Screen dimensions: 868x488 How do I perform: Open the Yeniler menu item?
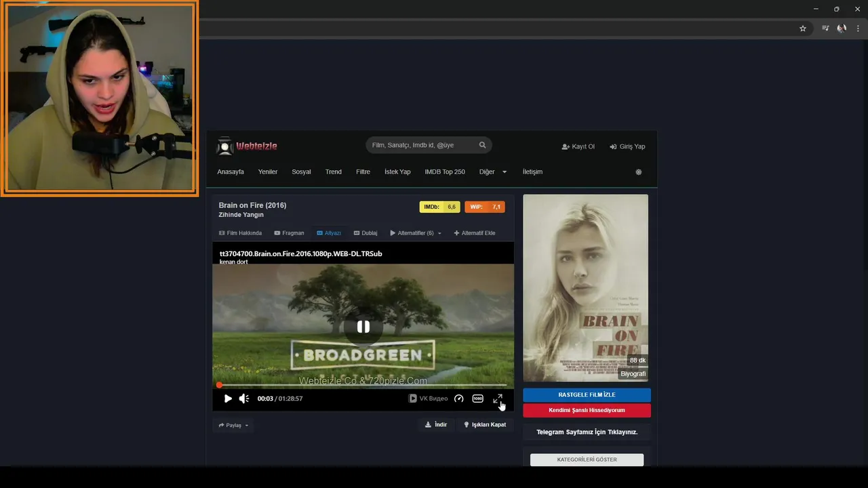coord(268,171)
